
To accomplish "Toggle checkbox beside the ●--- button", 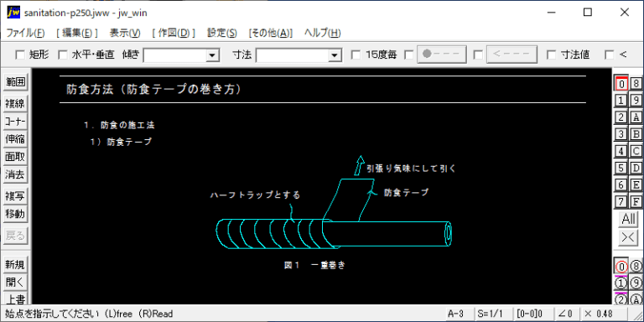I will click(408, 55).
